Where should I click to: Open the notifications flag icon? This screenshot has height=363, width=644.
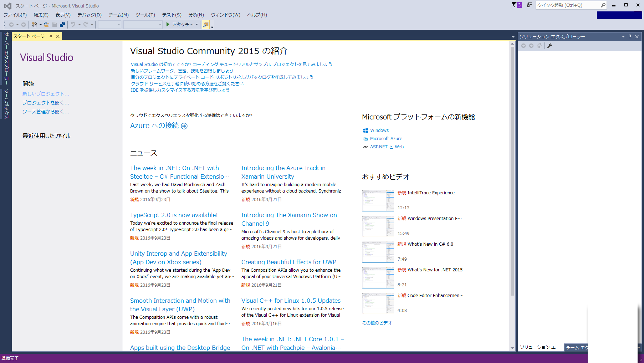click(517, 5)
